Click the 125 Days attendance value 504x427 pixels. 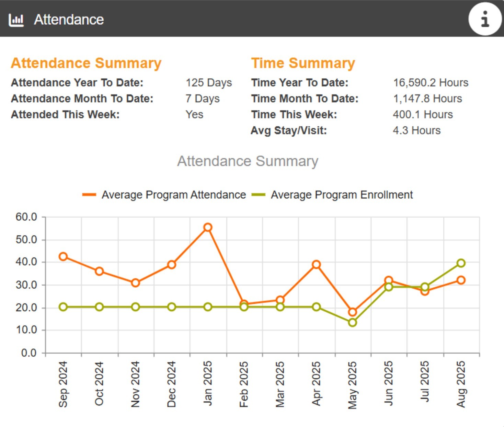coord(209,83)
